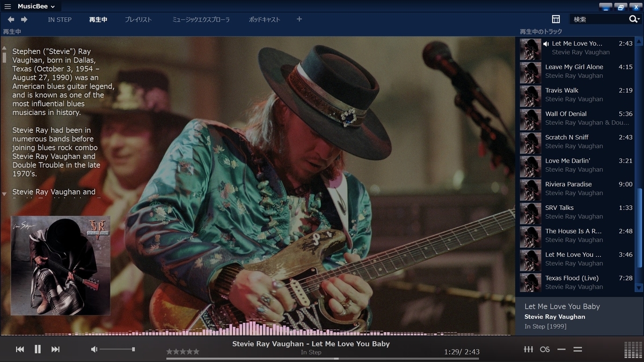Click Stevie Ray Vaughan - Let Me Love You Baby title
Image resolution: width=644 pixels, height=362 pixels.
pos(311,344)
